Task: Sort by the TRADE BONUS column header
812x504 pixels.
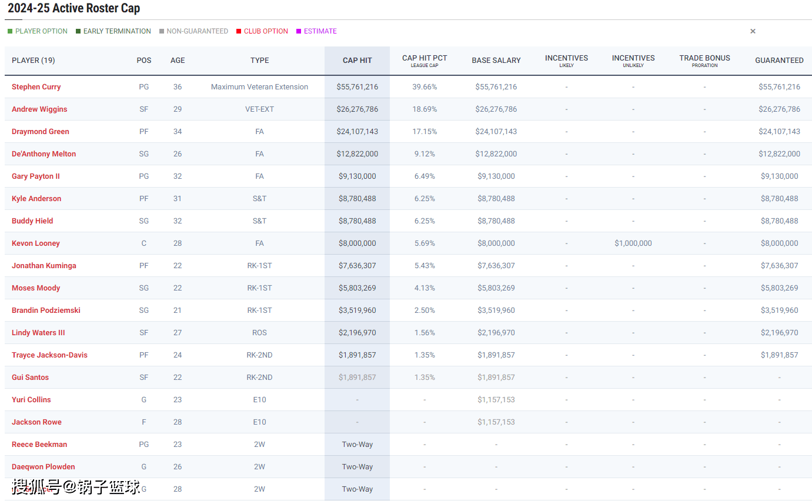Action: click(x=704, y=61)
